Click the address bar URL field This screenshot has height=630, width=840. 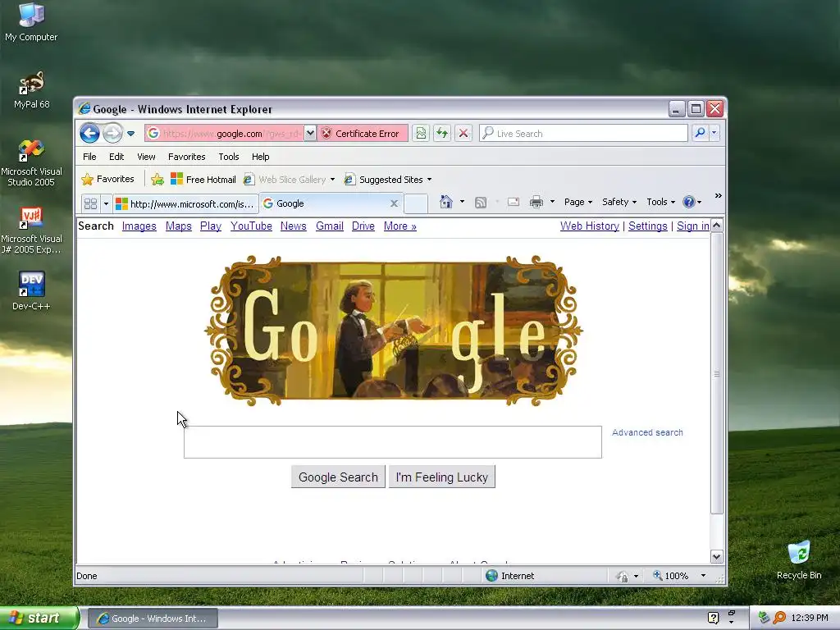[x=225, y=134]
